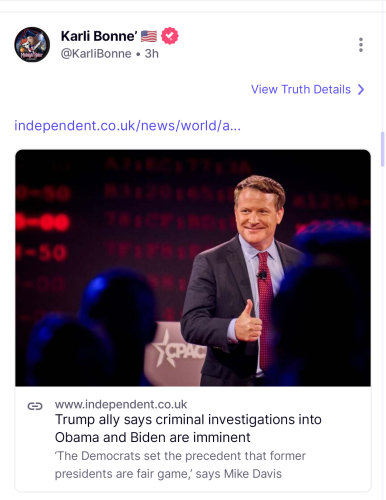Viewport: 386px width, 500px height.
Task: Click the man's red tie in preview image
Action: click(266, 307)
